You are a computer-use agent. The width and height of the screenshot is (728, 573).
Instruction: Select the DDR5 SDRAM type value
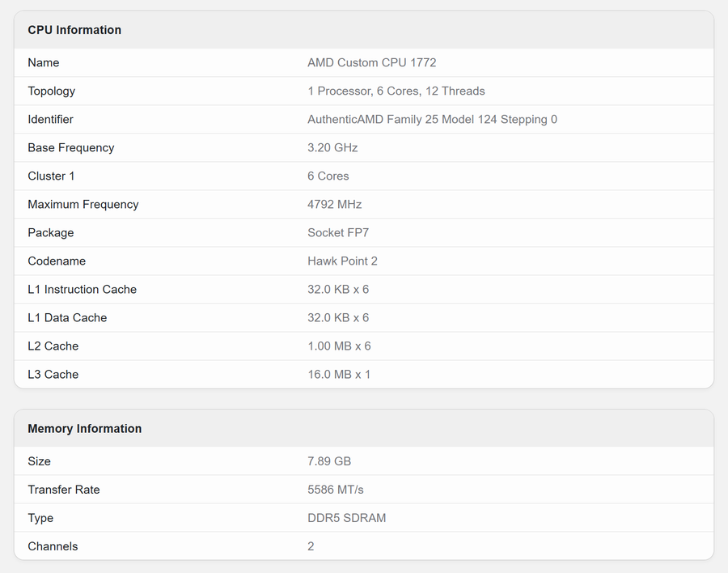pyautogui.click(x=346, y=518)
